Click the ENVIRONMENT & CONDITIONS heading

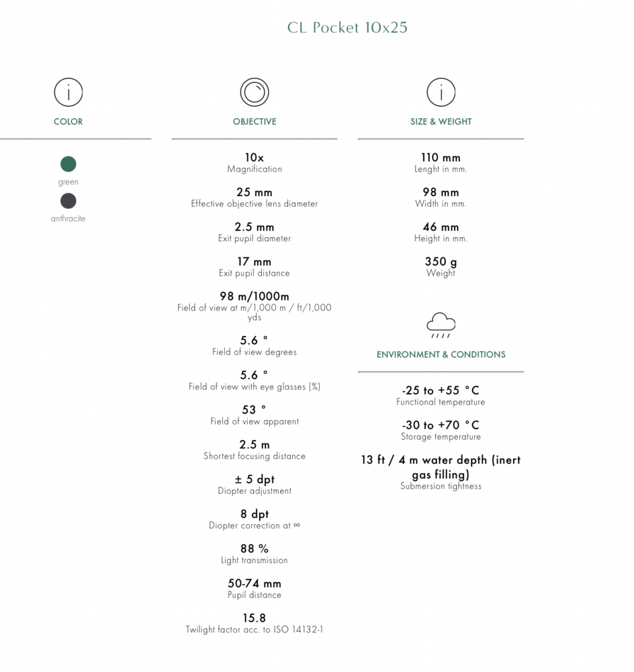(441, 354)
